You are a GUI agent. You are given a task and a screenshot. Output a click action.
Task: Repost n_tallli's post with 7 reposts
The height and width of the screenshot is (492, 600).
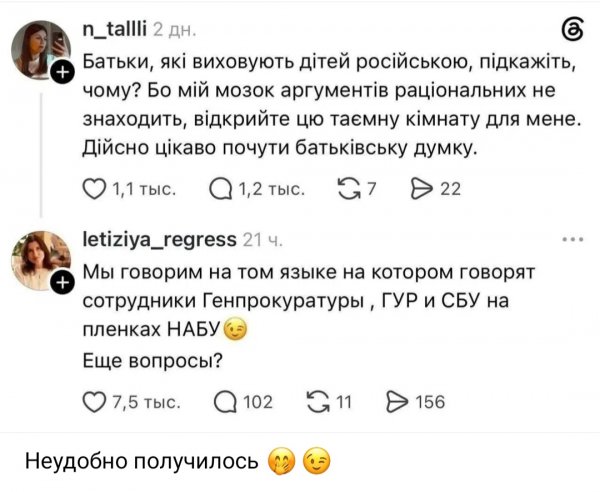click(349, 189)
